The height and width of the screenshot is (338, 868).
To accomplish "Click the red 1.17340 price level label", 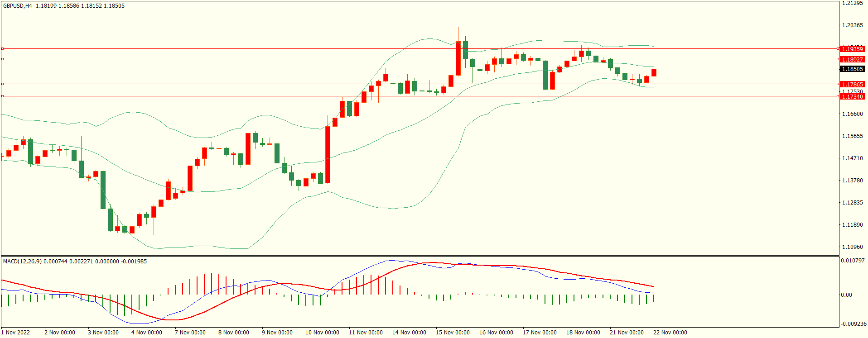I will [x=852, y=96].
